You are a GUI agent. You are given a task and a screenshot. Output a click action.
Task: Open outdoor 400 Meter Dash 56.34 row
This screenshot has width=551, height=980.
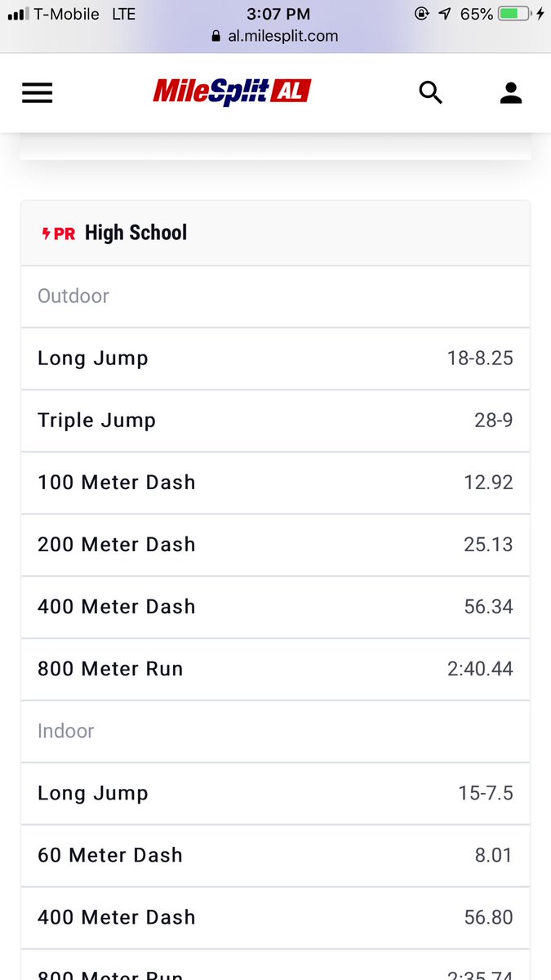pyautogui.click(x=275, y=607)
